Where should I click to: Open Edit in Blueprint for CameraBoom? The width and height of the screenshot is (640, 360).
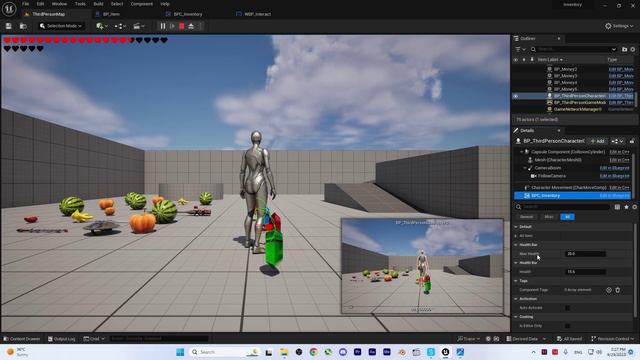click(x=614, y=168)
